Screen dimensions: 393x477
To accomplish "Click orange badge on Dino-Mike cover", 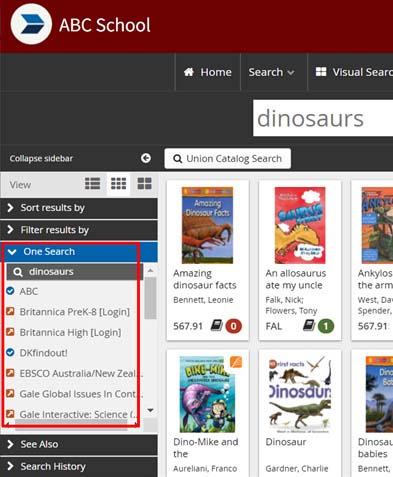I will [x=236, y=362].
